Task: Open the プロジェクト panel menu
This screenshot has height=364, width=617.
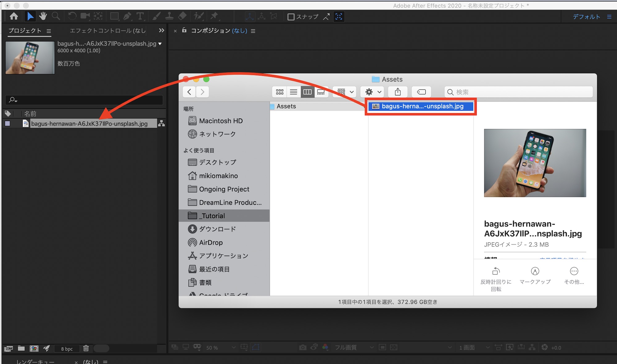Action: [x=49, y=31]
